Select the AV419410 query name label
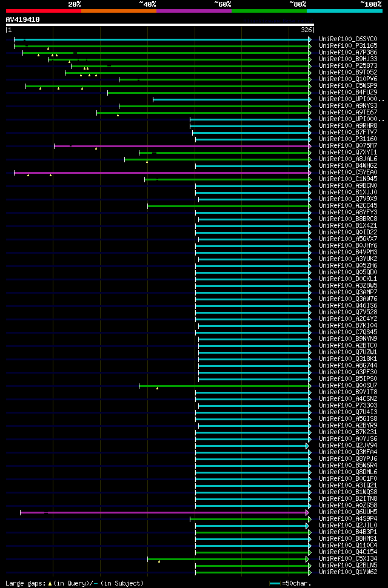Image resolution: width=388 pixels, height=588 pixels. [22, 19]
